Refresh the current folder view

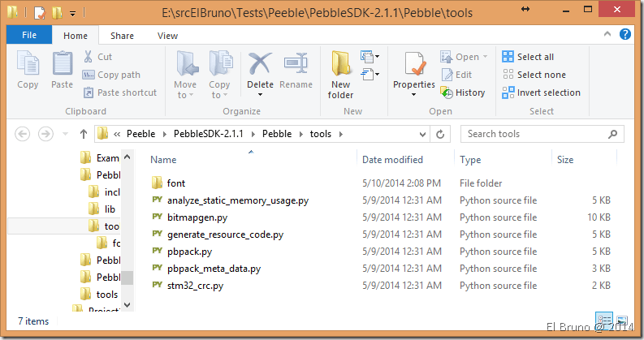pos(440,134)
